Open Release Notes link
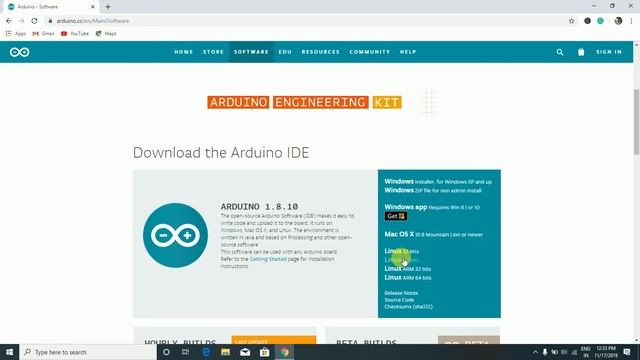 pos(401,293)
